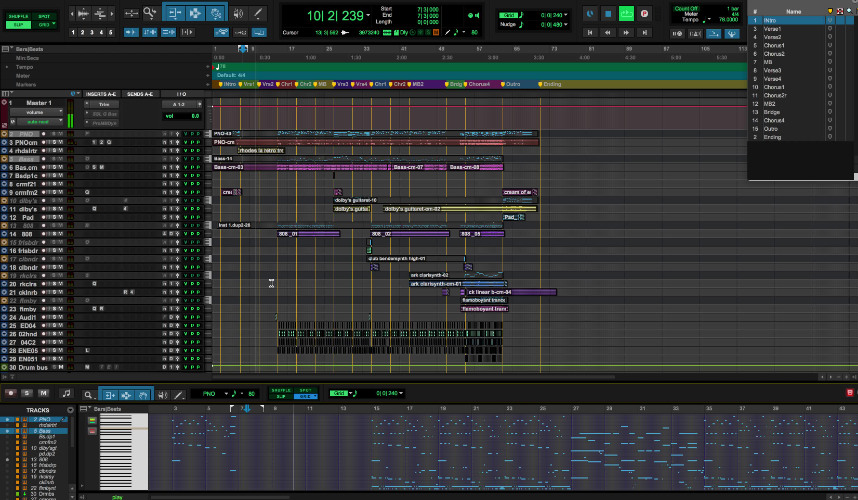Image resolution: width=858 pixels, height=500 pixels.
Task: Select 6 Bass in MIDI editor tracks list
Action: coord(44,431)
